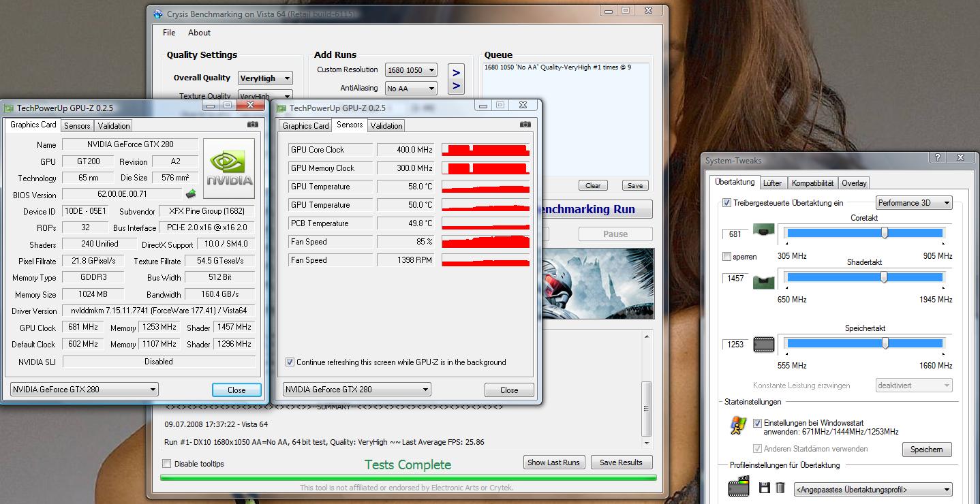The width and height of the screenshot is (980, 504).
Task: Toggle Treibergesteuerte Übertaktung ein checkbox
Action: coord(726,203)
